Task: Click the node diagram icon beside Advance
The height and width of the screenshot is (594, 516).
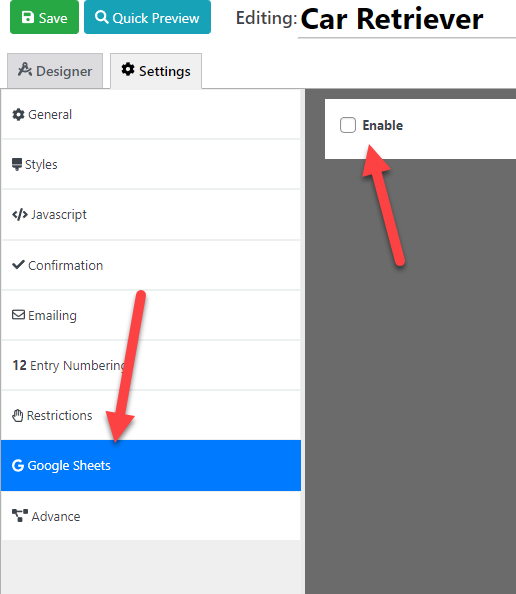Action: click(20, 516)
